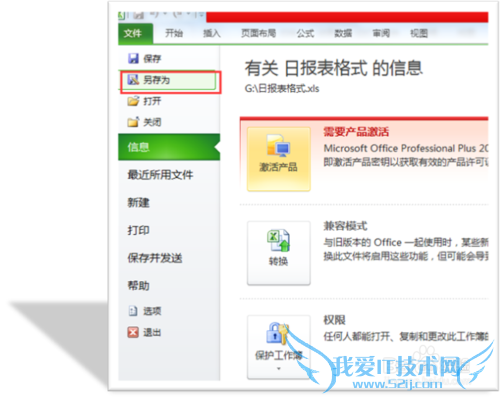Click the 保存 floppy disk icon
This screenshot has width=500, height=399.
[x=133, y=58]
